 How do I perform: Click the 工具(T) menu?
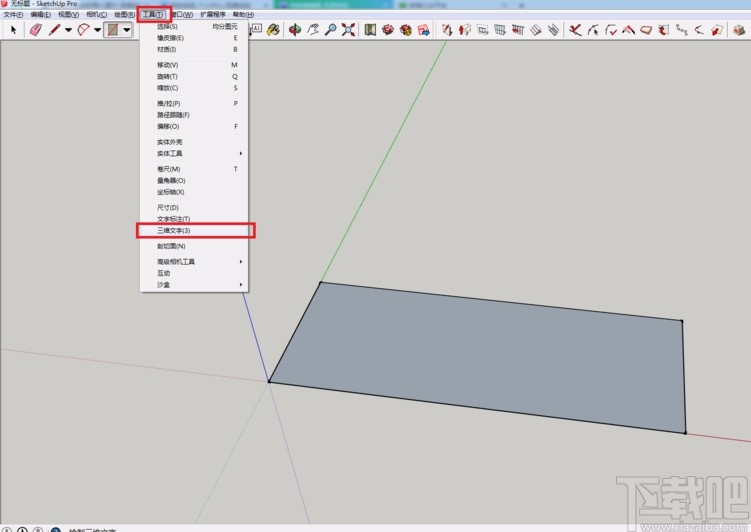point(153,14)
